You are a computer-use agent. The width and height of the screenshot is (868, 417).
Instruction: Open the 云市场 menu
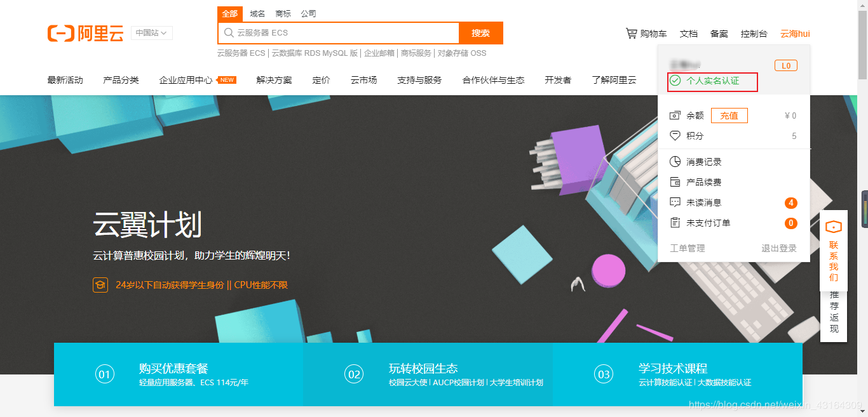tap(363, 80)
